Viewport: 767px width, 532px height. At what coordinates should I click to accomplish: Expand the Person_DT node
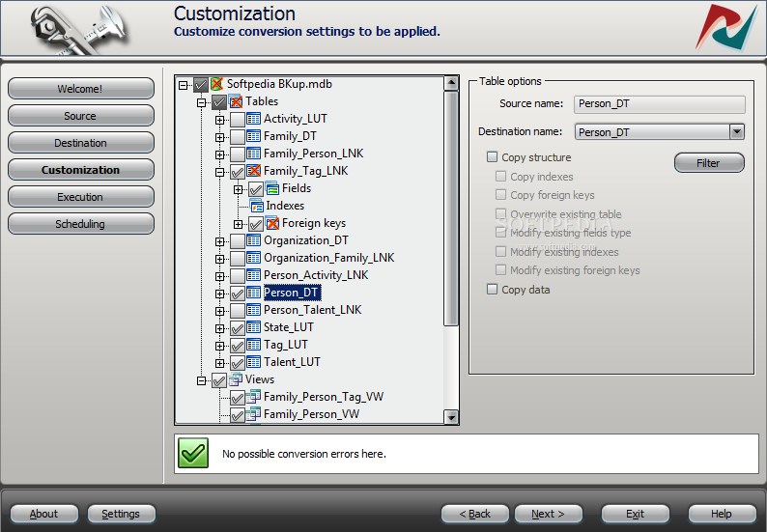click(219, 294)
